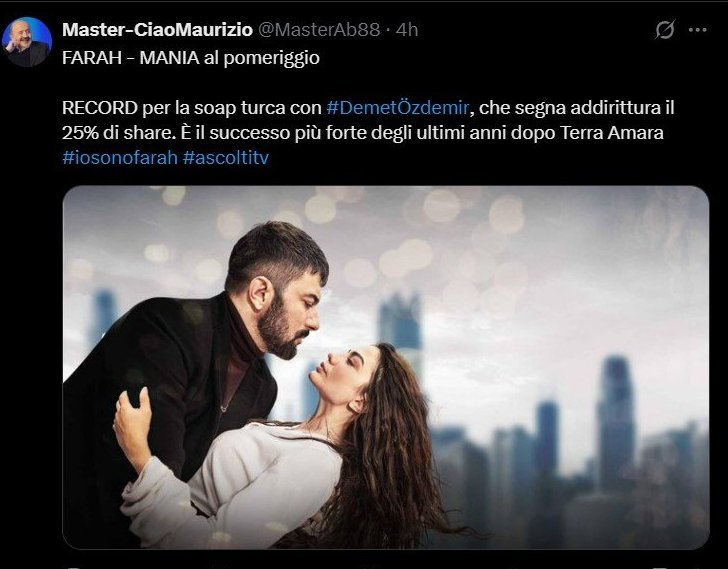Open the #iosonofarah hashtag
The height and width of the screenshot is (569, 728).
pyautogui.click(x=120, y=157)
